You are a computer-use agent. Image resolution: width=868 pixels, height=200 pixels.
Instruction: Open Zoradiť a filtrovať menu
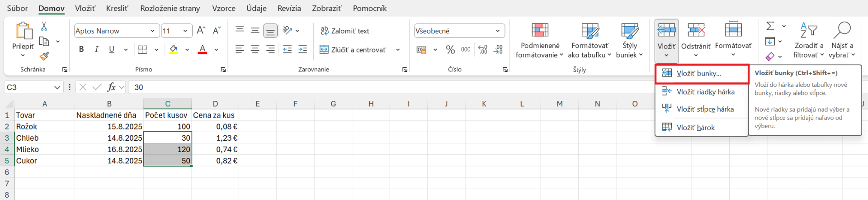click(x=808, y=41)
